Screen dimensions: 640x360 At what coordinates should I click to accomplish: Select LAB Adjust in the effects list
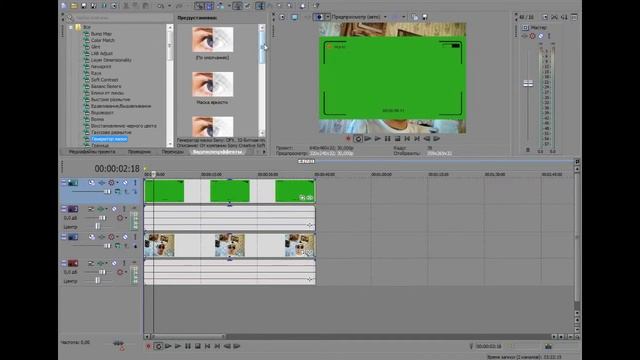pos(102,53)
